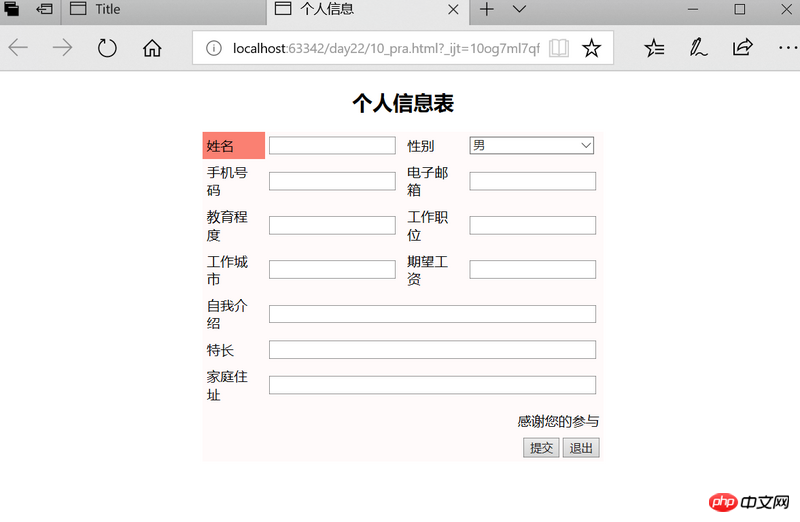Click the 提交 button
Screen dimensions: 800x522
tap(541, 448)
